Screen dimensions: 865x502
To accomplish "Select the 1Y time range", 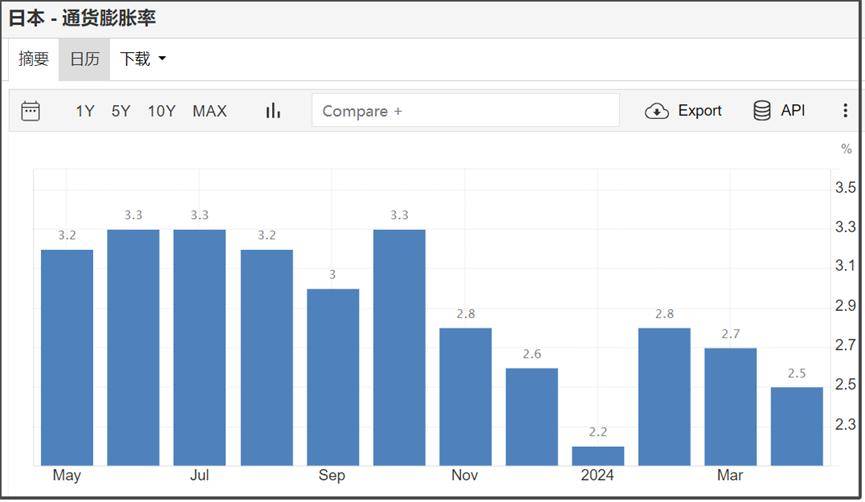I will point(85,111).
